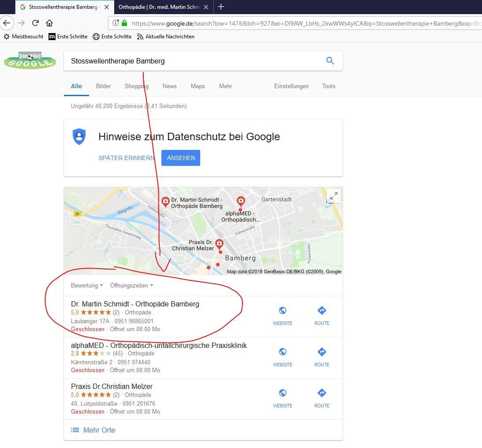Click Praxis Dr. Christian Melzer map pin
482x448 pixels.
tap(219, 244)
